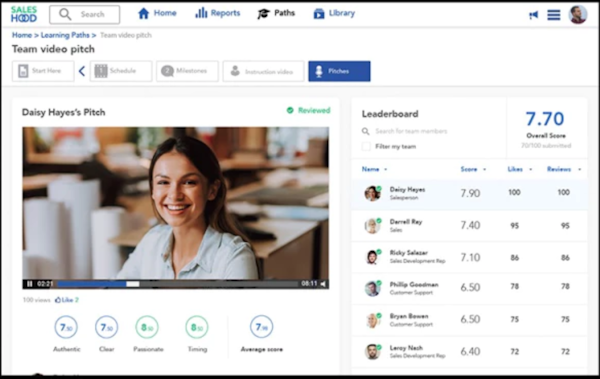Sort leaderboard by Reviews column
The width and height of the screenshot is (600, 379).
tap(564, 169)
